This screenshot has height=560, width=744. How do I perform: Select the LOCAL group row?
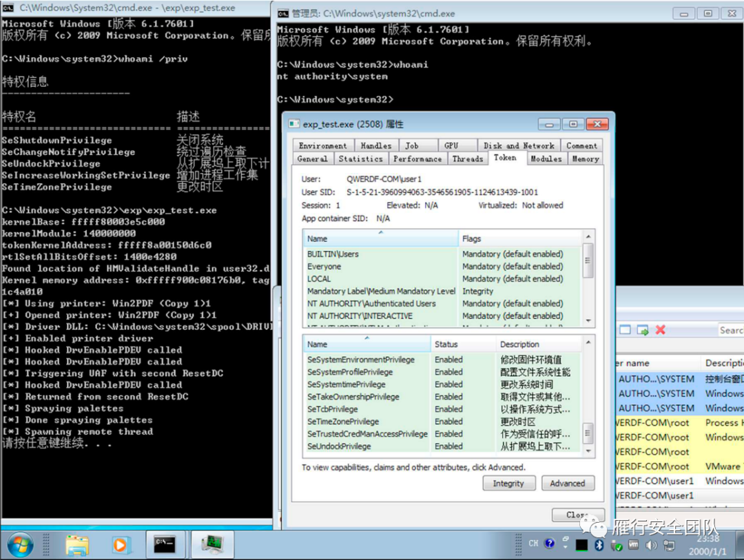pyautogui.click(x=442, y=278)
